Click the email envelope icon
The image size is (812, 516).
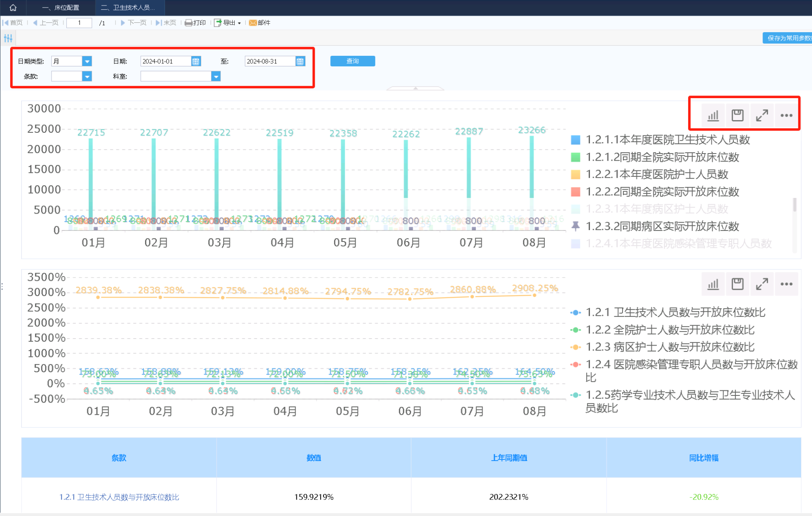[x=253, y=23]
